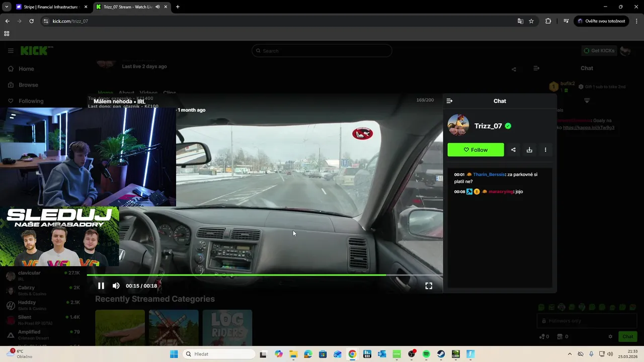Screen dimensions: 644x362
Task: Open chat settings gear in background chat
Action: [x=610, y=337]
